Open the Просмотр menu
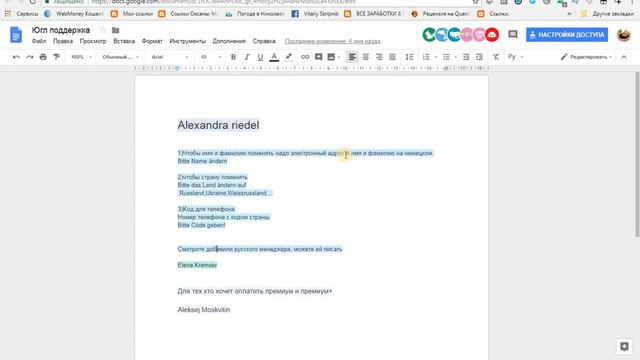This screenshot has height=360, width=640. [x=93, y=41]
